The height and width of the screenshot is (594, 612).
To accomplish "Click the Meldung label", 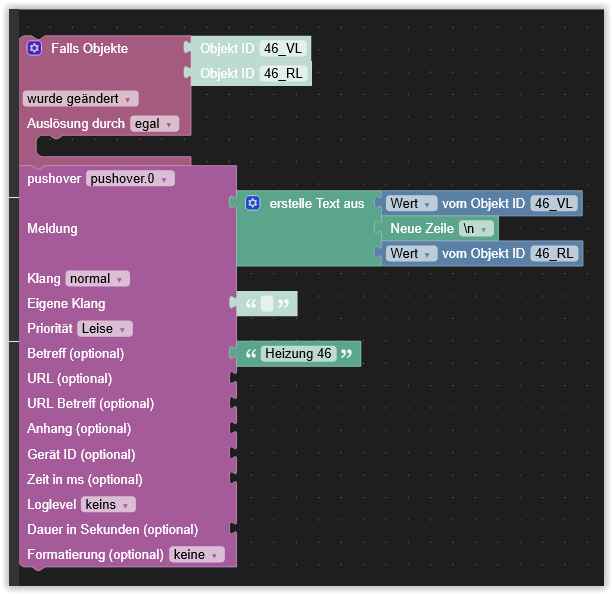I will tap(52, 228).
